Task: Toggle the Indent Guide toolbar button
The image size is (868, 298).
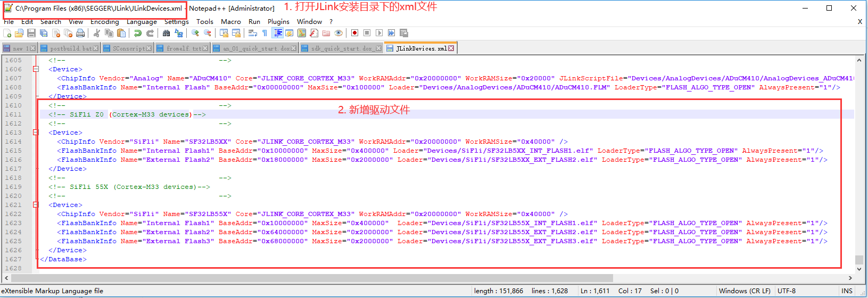Action: [x=277, y=33]
